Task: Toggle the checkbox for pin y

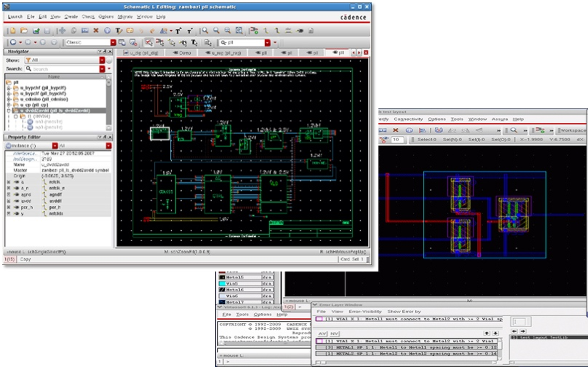Action: [8, 213]
